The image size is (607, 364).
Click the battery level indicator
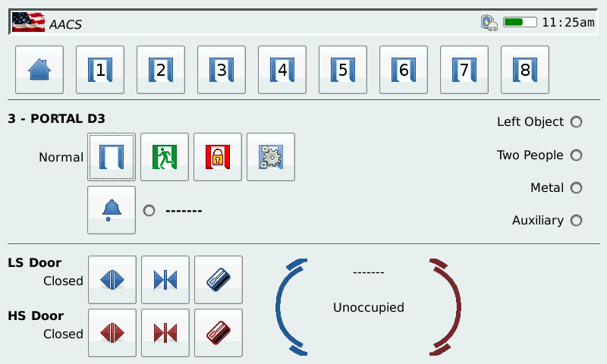pyautogui.click(x=520, y=22)
